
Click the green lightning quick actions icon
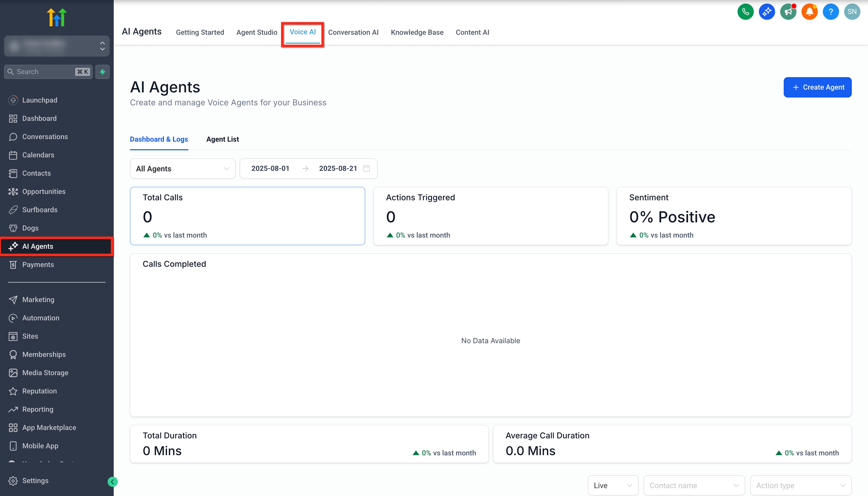pyautogui.click(x=103, y=72)
